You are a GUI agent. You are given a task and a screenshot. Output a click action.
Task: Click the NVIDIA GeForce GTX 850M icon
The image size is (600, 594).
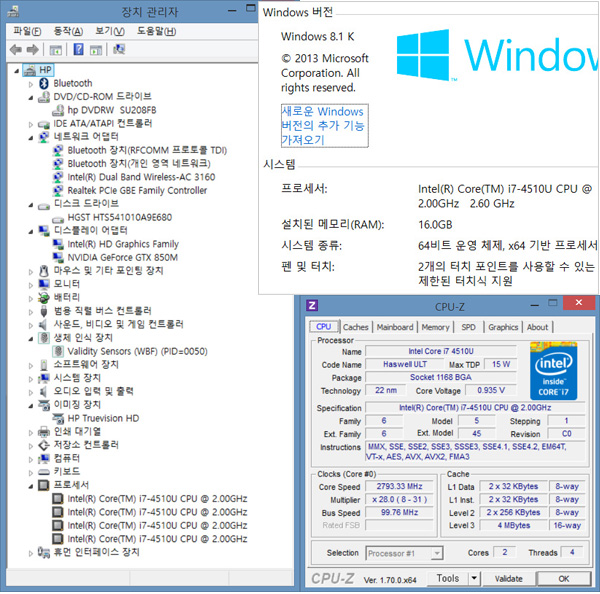point(58,258)
